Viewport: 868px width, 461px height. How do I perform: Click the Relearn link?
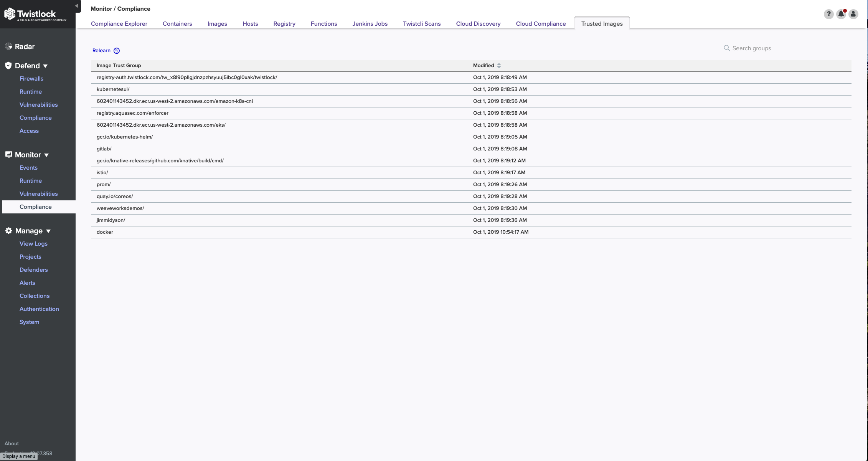pyautogui.click(x=101, y=51)
